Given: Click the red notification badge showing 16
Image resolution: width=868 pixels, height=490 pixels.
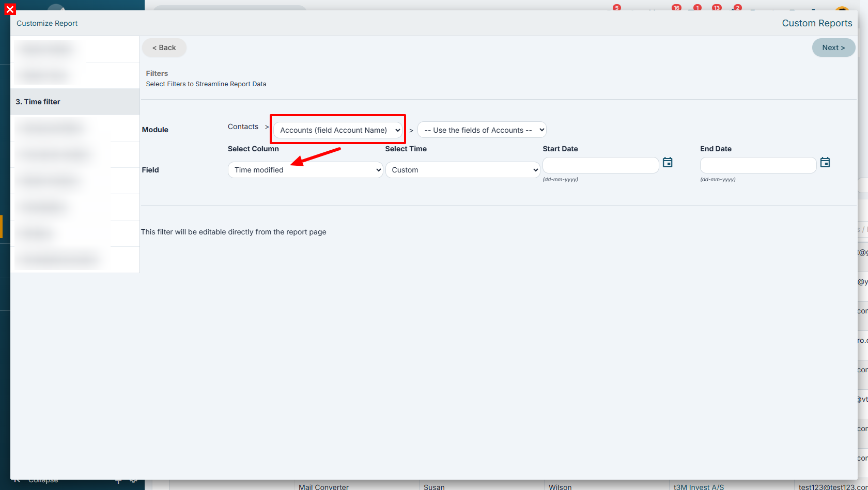Looking at the screenshot, I should (x=676, y=7).
